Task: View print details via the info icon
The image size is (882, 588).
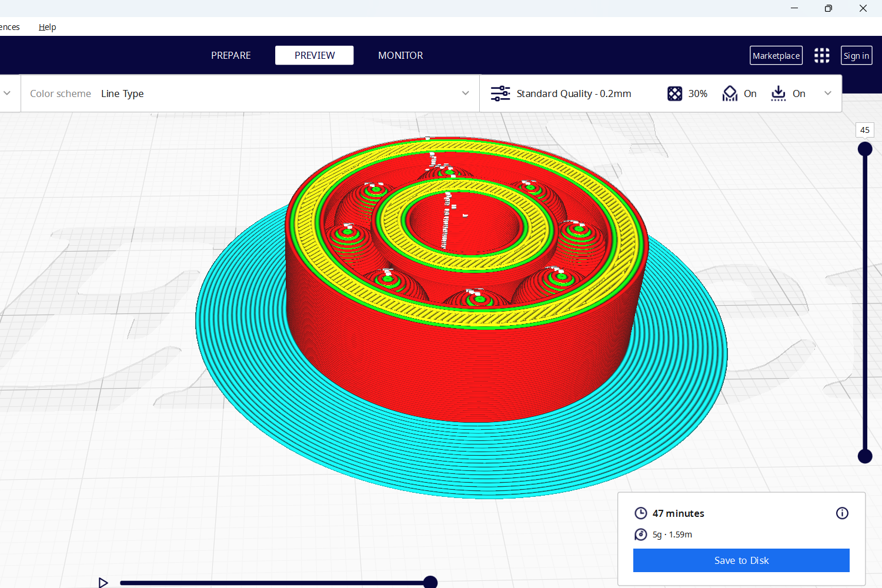Action: (x=842, y=513)
